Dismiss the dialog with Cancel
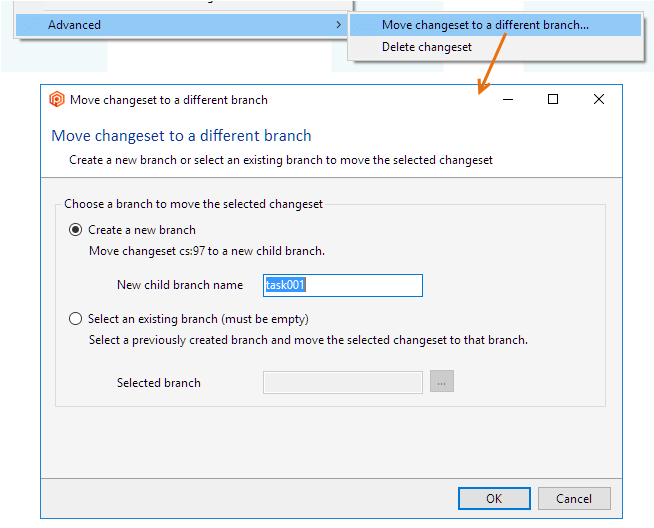654x528 pixels. pyautogui.click(x=574, y=498)
